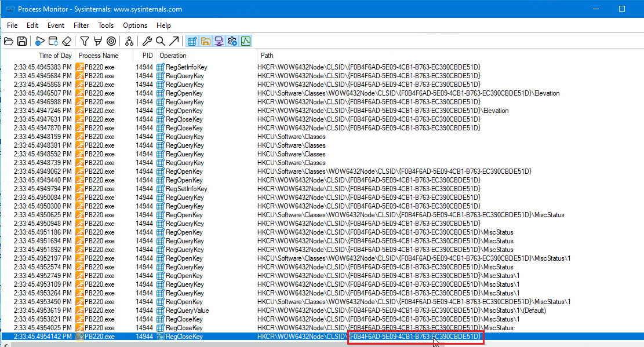
Task: Toggle the Autoscroll toolbar icon
Action: coord(53,41)
